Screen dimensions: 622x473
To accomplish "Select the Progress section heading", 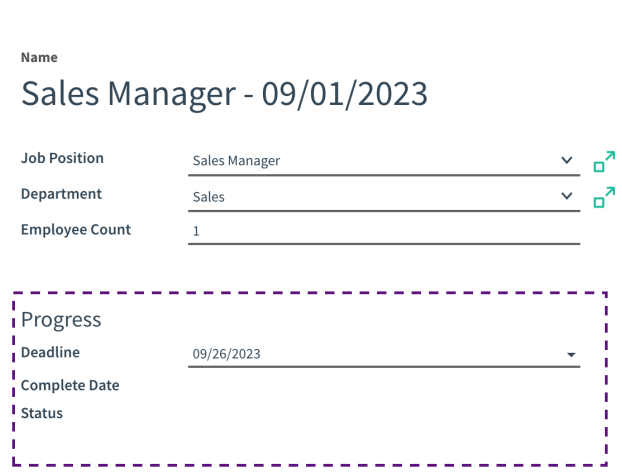I will [61, 320].
